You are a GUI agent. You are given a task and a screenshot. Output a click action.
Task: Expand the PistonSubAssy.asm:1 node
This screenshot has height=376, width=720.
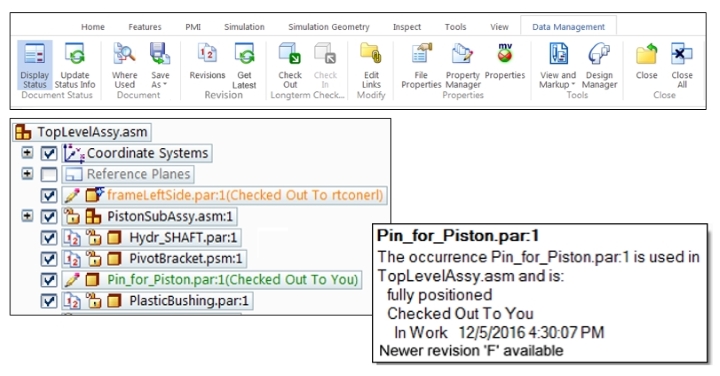(27, 216)
